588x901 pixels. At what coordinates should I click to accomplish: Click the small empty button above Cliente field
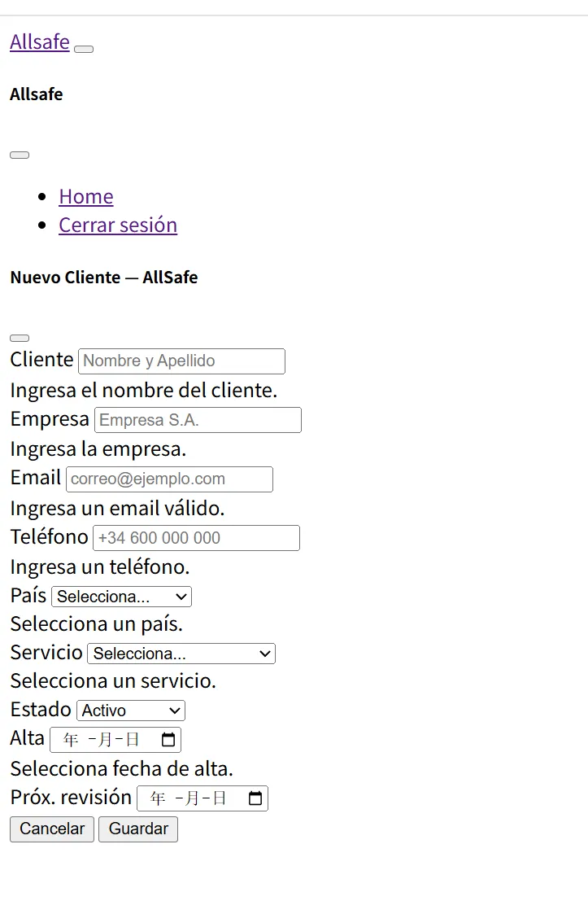click(x=20, y=338)
